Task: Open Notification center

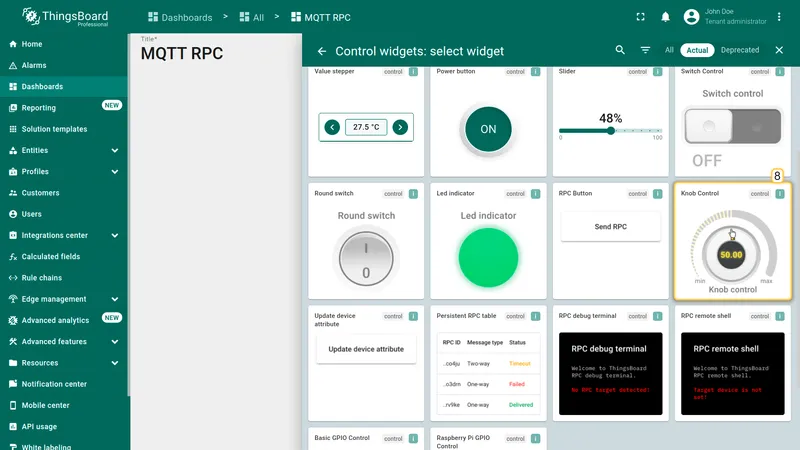Action: [64, 384]
